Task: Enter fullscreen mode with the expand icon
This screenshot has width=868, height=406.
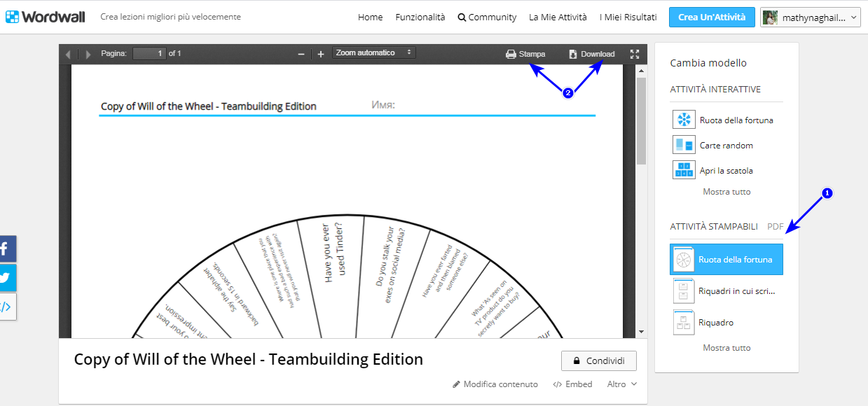Action: tap(634, 52)
